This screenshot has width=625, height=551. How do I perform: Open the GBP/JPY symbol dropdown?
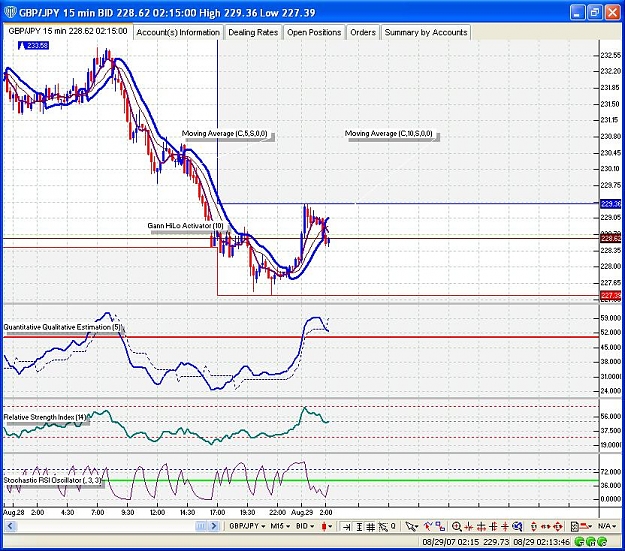pos(247,526)
